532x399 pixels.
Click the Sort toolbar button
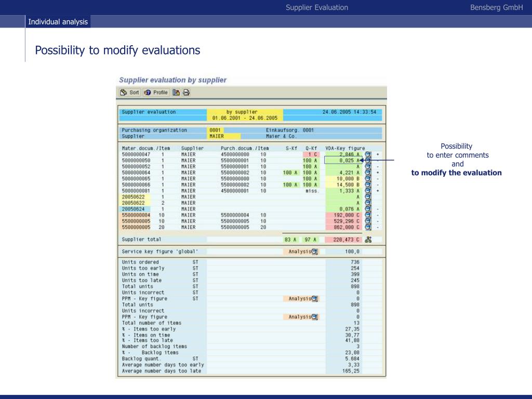(129, 92)
